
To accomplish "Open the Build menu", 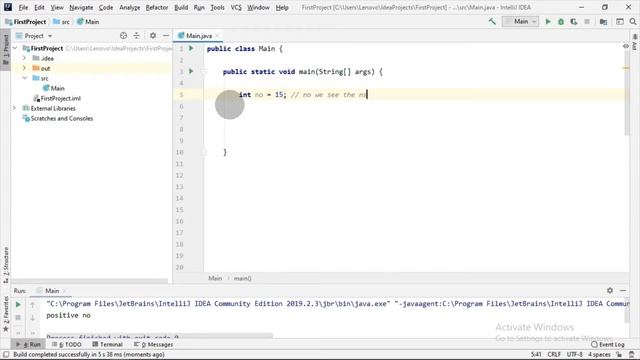I will point(181,7).
